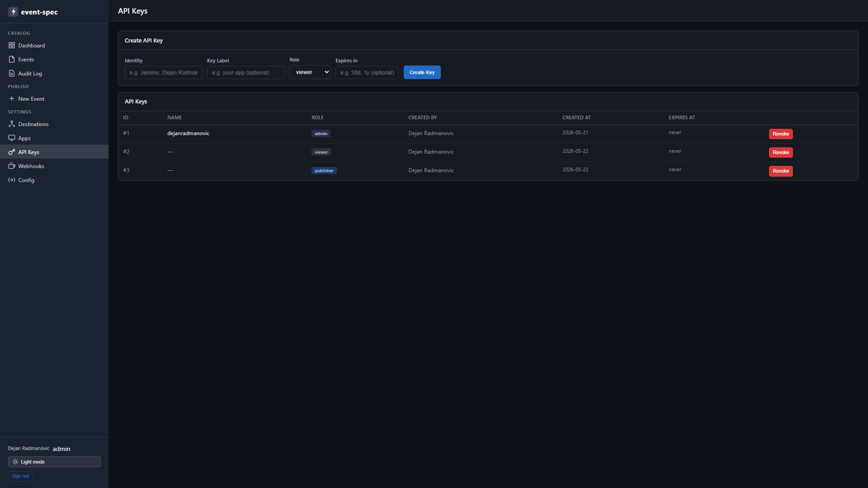Click the event-spec lightning bolt logo
The image size is (868, 488).
(13, 12)
